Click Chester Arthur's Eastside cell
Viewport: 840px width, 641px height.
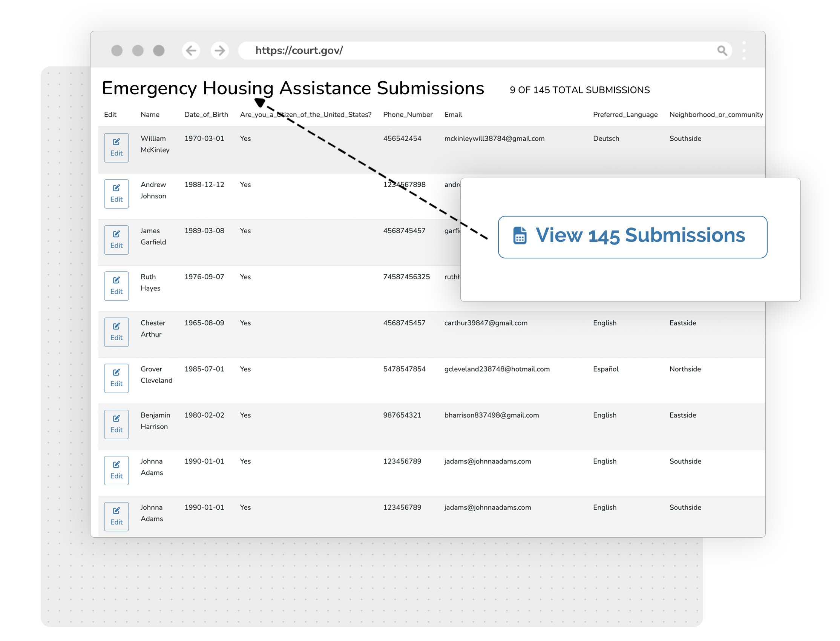point(682,323)
